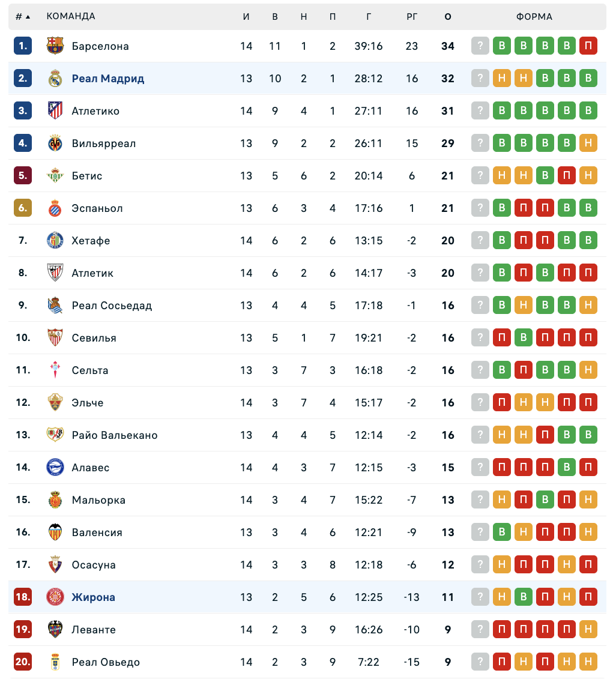
Task: Click the Barcelona club crest icon
Action: tap(55, 46)
